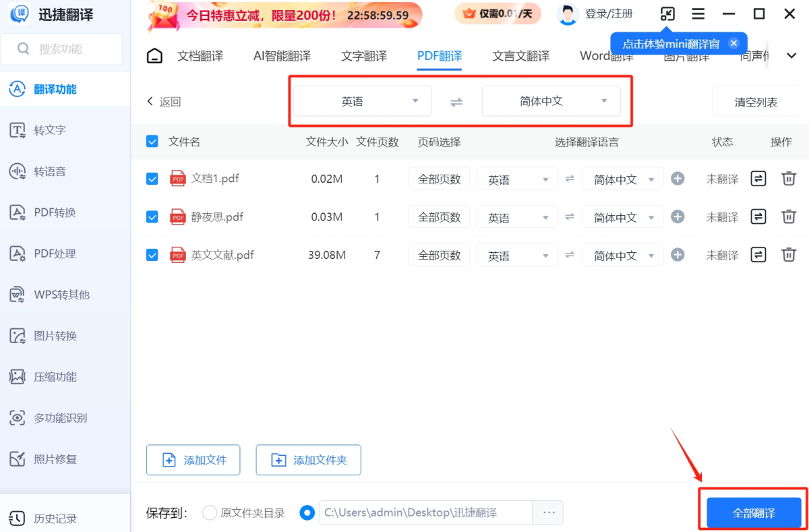The image size is (809, 532).
Task: Expand the overflow tabs chevron
Action: pyautogui.click(x=792, y=56)
